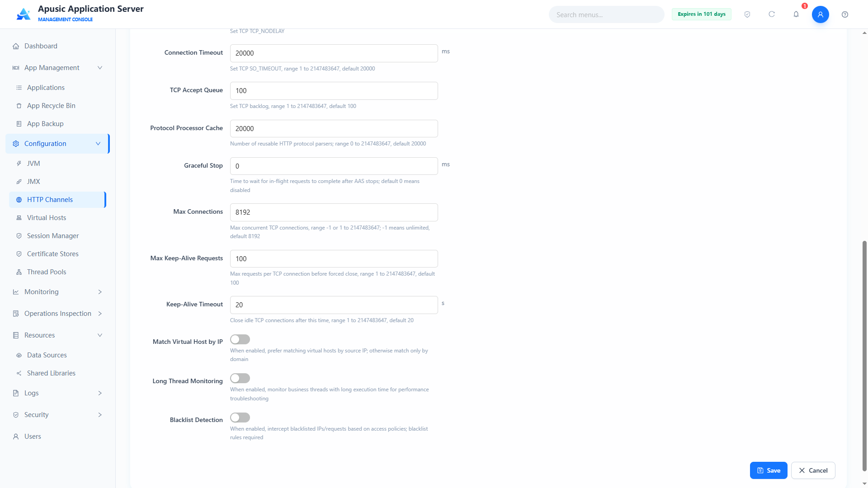Expand the Monitoring menu
This screenshot has width=868, height=488.
[x=58, y=292]
